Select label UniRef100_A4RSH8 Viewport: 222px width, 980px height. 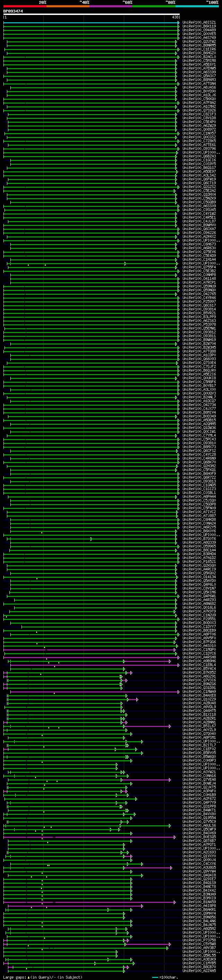199,657
